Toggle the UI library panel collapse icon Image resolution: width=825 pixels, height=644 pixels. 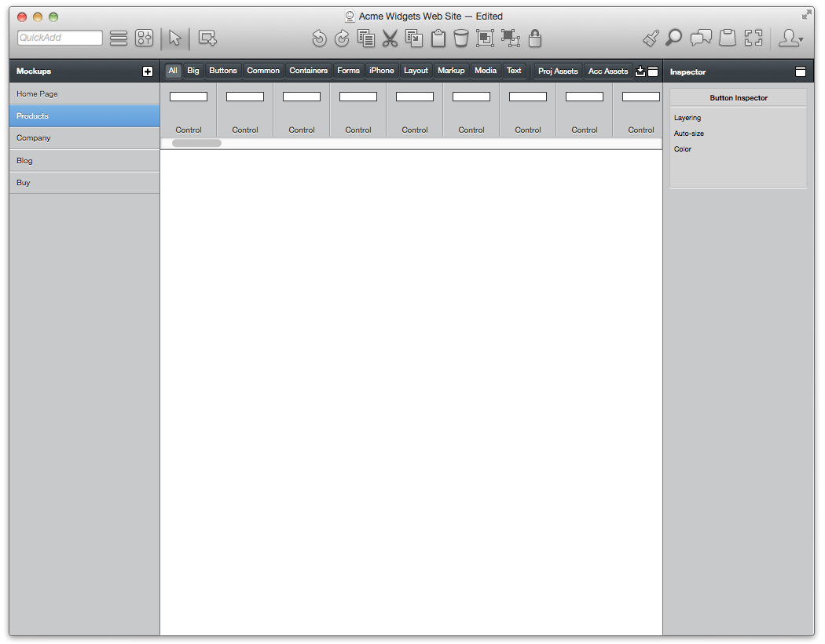click(653, 71)
